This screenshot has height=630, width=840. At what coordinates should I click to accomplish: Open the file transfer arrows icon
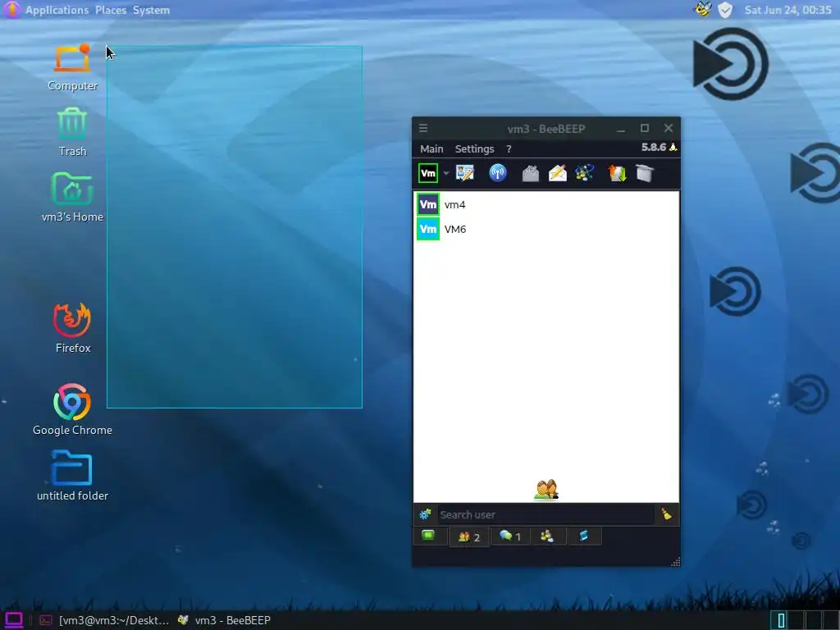617,173
